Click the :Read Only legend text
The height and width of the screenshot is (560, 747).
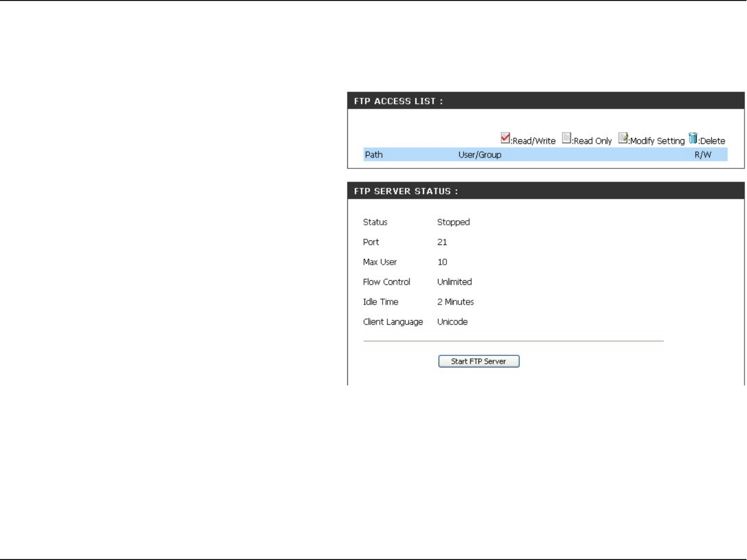(591, 141)
